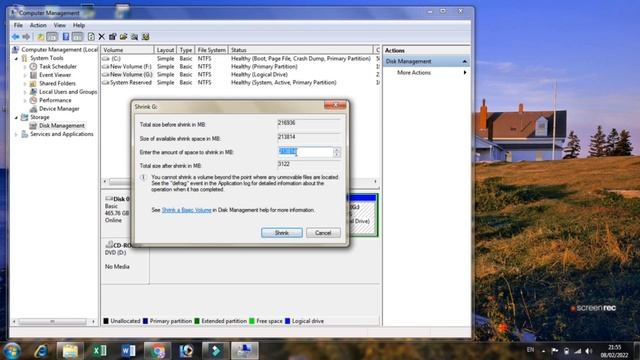Open the Shrink a Basic Volume help link
Image resolution: width=640 pixels, height=360 pixels.
[187, 210]
